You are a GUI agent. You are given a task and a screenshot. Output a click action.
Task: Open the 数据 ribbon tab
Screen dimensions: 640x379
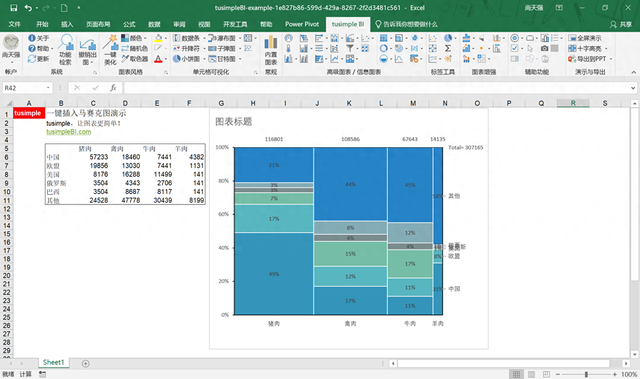154,24
